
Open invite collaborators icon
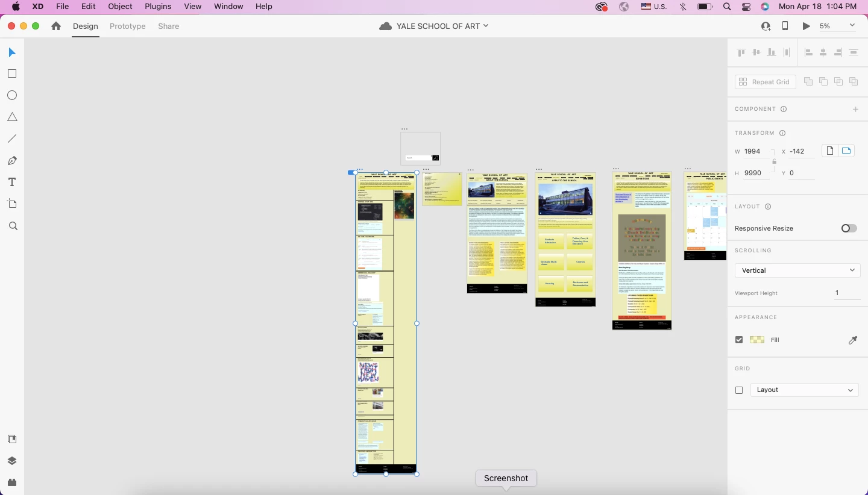pyautogui.click(x=766, y=26)
